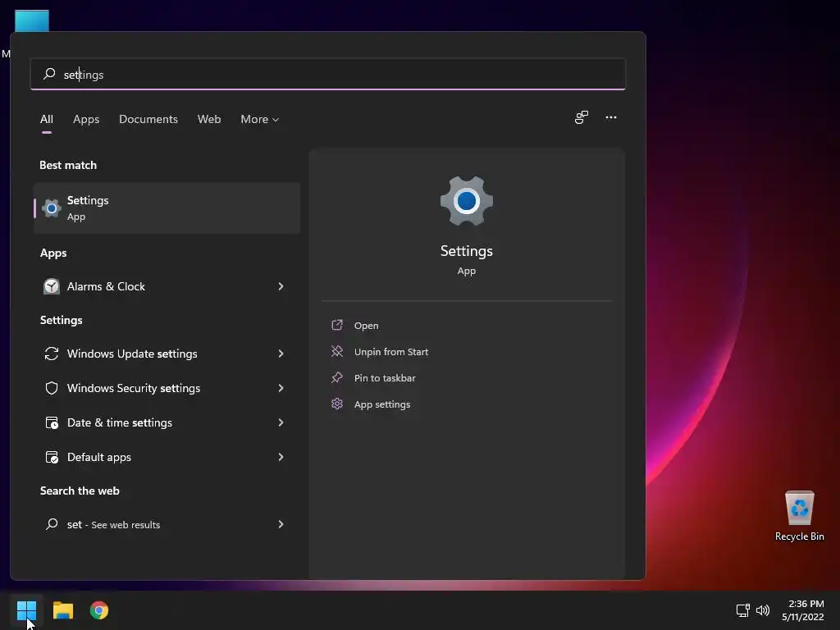Viewport: 840px width, 630px height.
Task: Open the Settings best match result
Action: pos(167,208)
